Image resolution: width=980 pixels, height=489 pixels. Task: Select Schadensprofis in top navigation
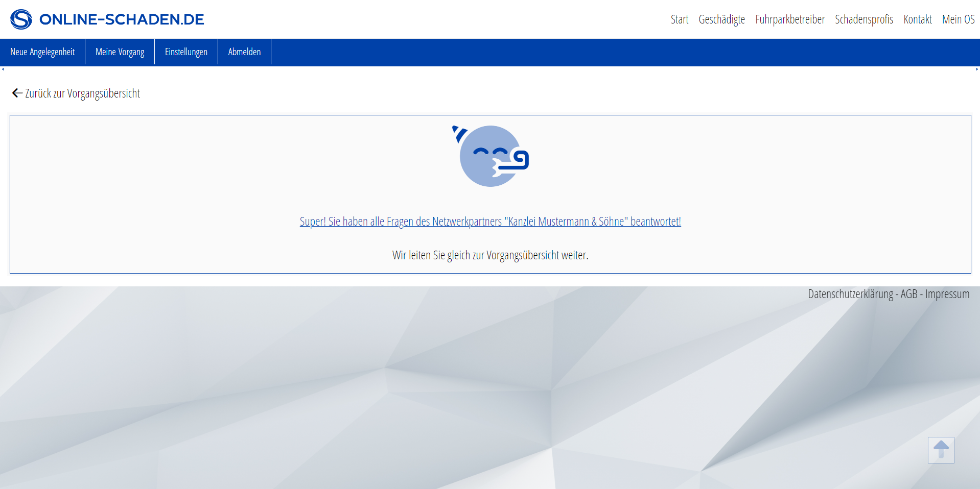[x=864, y=19]
